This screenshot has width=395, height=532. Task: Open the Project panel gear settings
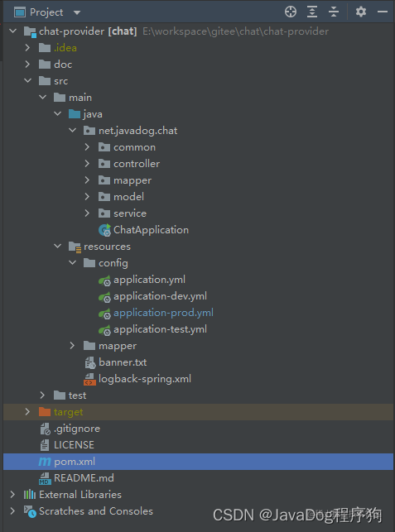361,12
